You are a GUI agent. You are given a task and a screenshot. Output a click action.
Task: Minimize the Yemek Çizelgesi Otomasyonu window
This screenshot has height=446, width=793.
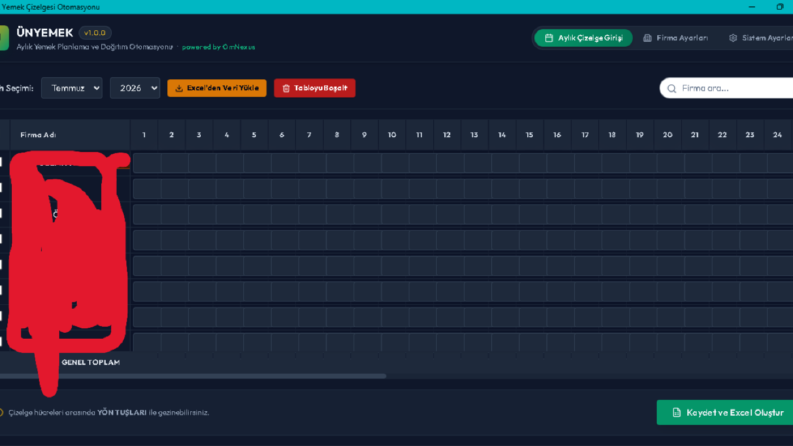tap(752, 7)
